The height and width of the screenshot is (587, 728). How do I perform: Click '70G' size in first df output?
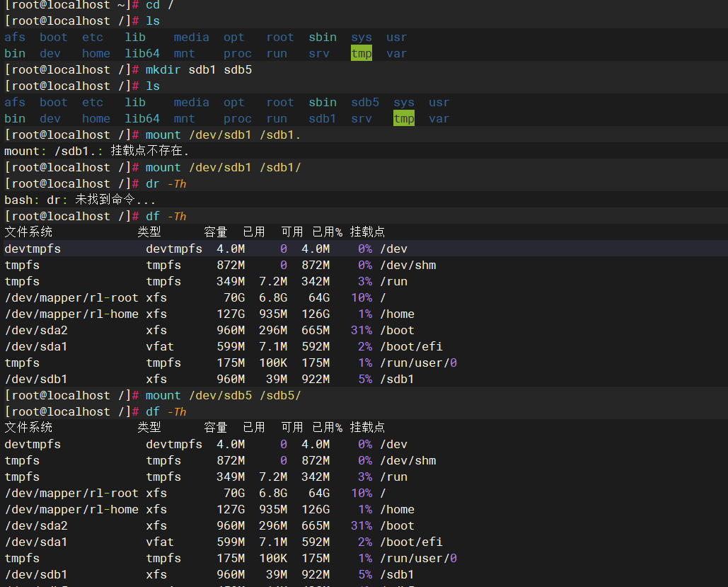point(234,298)
